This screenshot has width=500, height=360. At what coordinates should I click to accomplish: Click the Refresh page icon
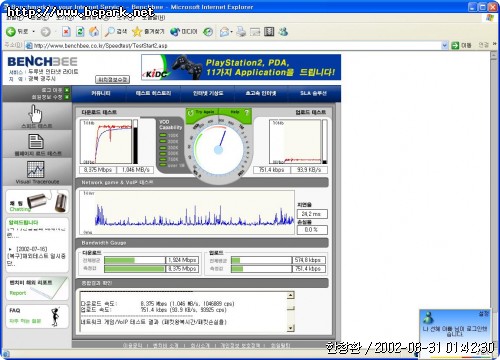click(80, 32)
